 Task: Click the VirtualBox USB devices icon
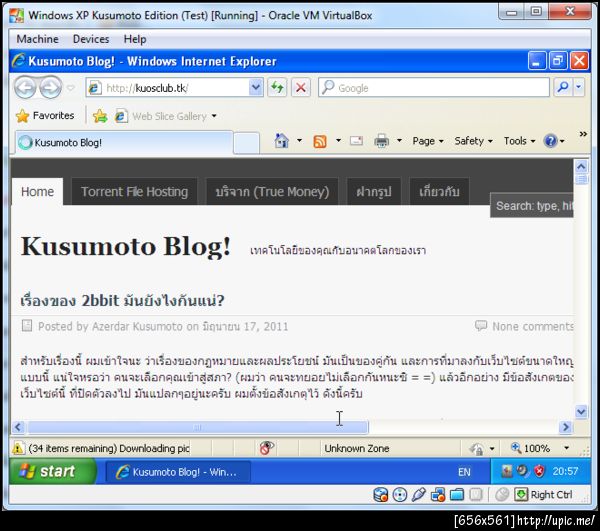coord(419,495)
